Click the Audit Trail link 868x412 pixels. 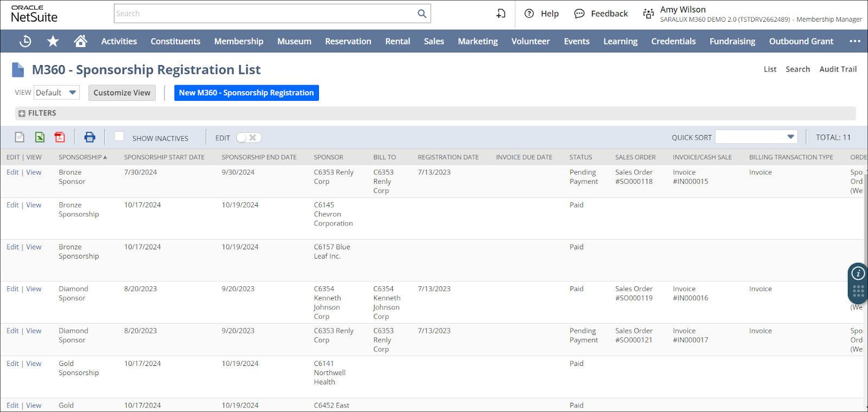pos(838,69)
